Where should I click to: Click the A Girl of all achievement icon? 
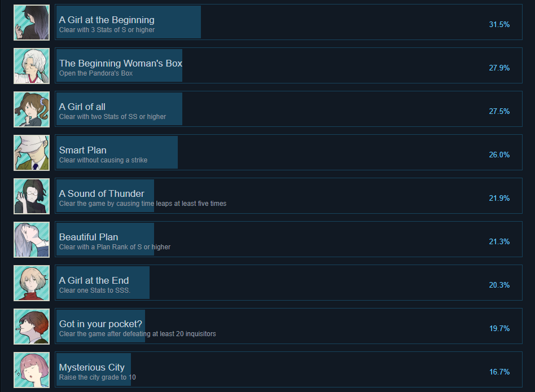pos(32,109)
